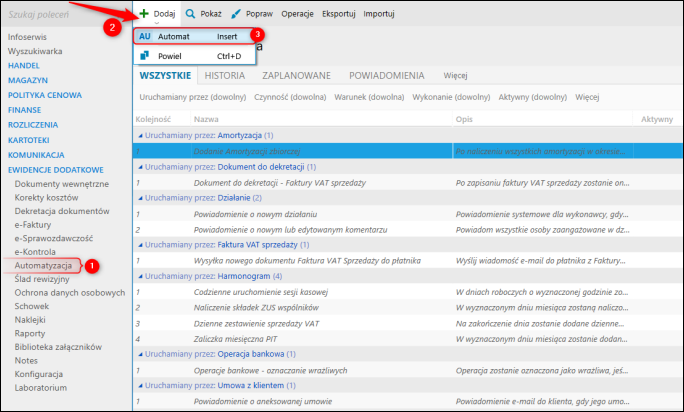Click the Szukaj poleceń search field
Screen dimensions: 684x412
[66, 15]
